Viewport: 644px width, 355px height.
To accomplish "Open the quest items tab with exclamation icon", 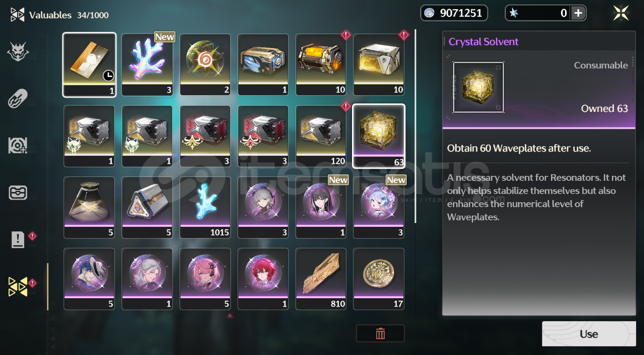I will [18, 240].
